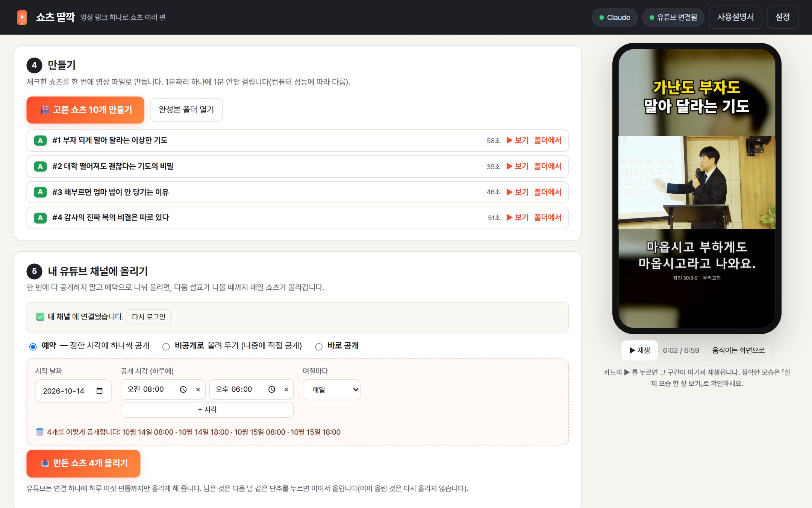812x508 pixels.
Task: Select the 예약 schedule radio option
Action: pos(33,347)
